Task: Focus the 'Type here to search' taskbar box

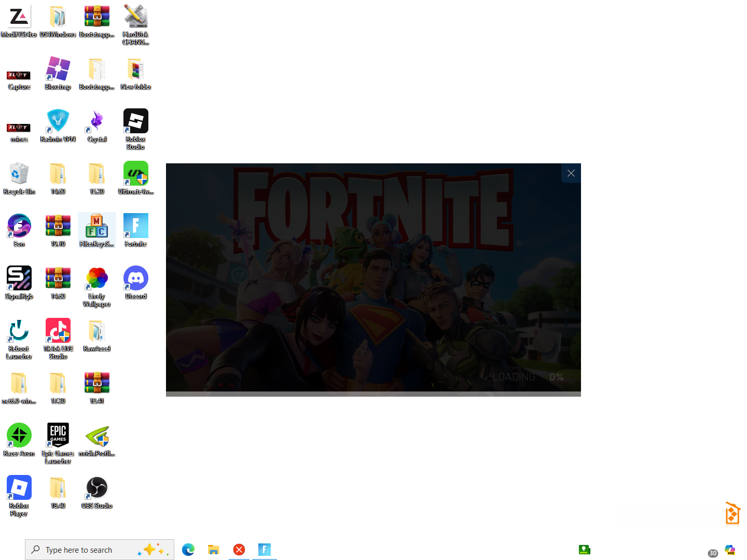Action: [x=100, y=550]
